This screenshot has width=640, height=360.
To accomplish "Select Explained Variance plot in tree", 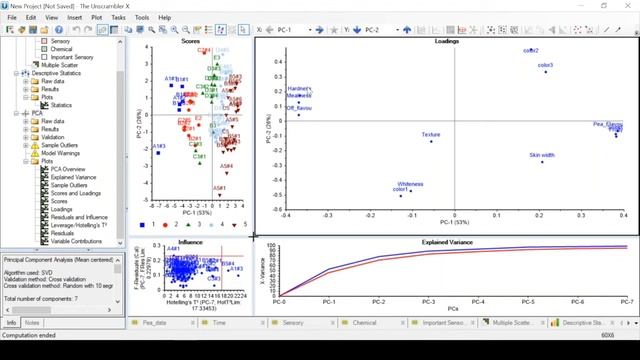I will pos(73,177).
